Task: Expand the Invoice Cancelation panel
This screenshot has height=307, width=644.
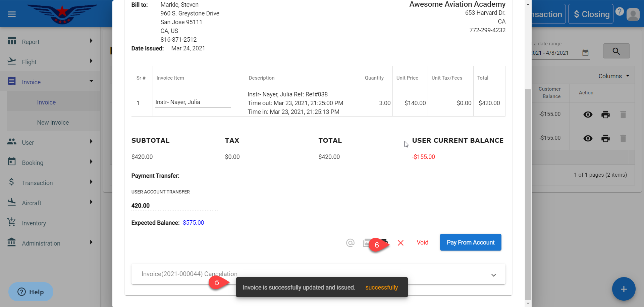Action: pyautogui.click(x=493, y=275)
